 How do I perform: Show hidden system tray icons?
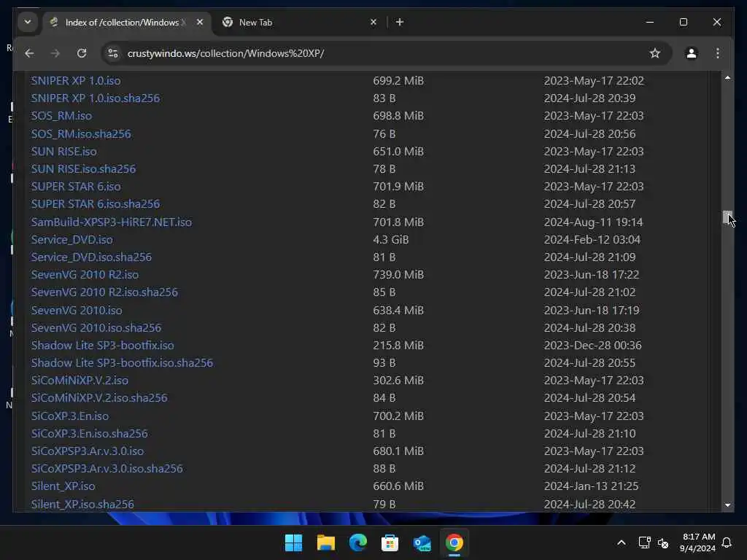click(622, 542)
